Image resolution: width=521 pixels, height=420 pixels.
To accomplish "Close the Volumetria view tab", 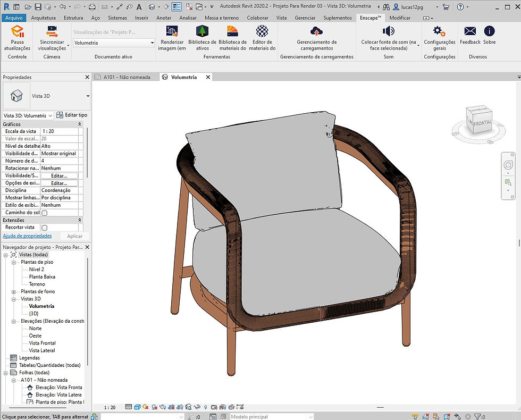I will (208, 77).
